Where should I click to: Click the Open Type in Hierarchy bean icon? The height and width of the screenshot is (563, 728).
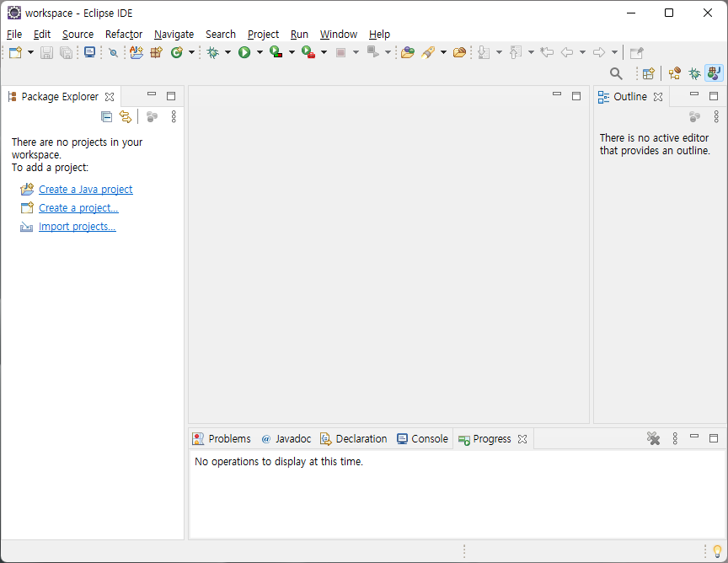(x=460, y=52)
